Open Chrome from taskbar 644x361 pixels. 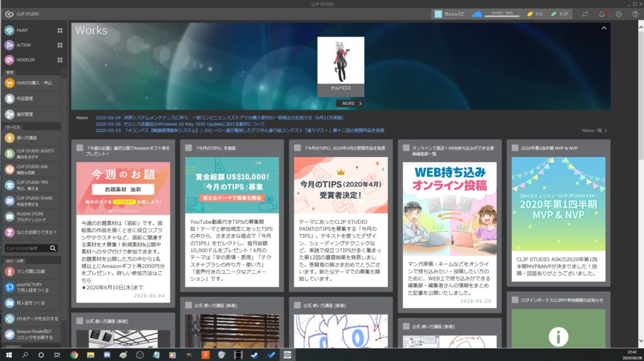[74, 355]
